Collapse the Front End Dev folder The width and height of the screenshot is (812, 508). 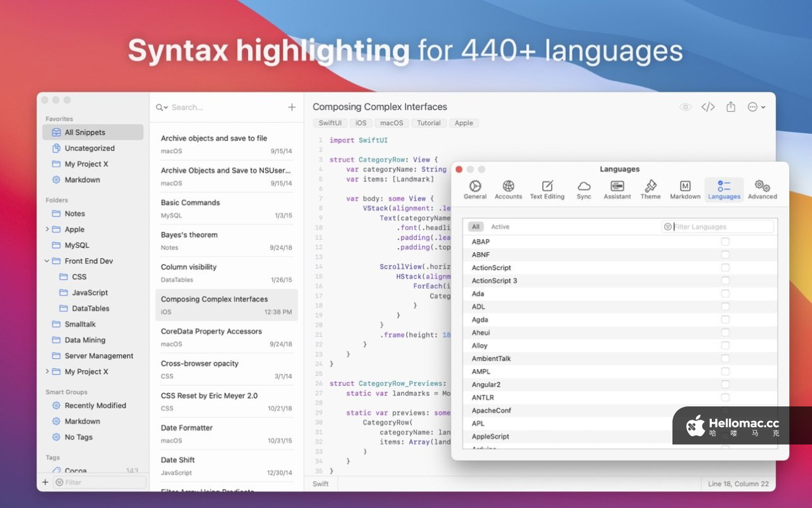(x=47, y=261)
